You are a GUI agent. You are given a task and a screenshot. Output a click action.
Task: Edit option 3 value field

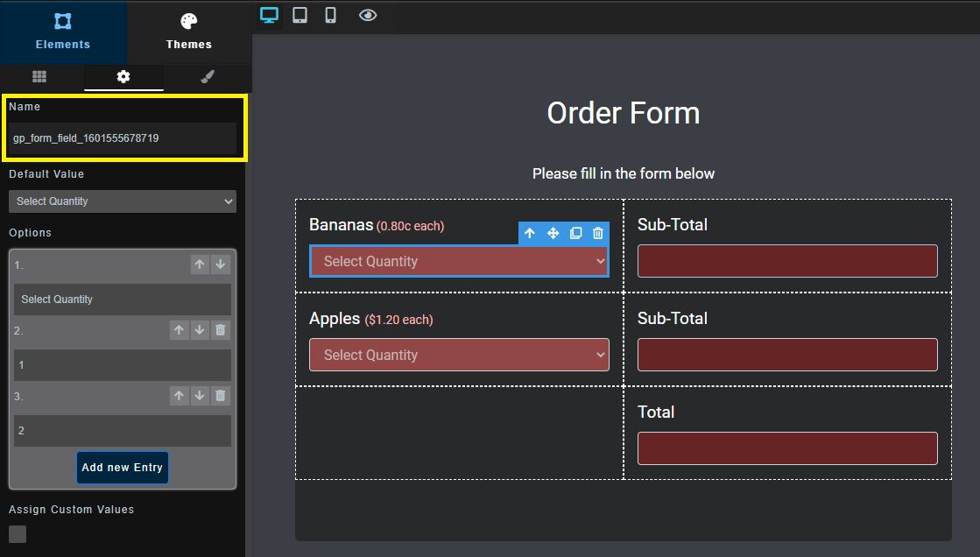pos(123,431)
